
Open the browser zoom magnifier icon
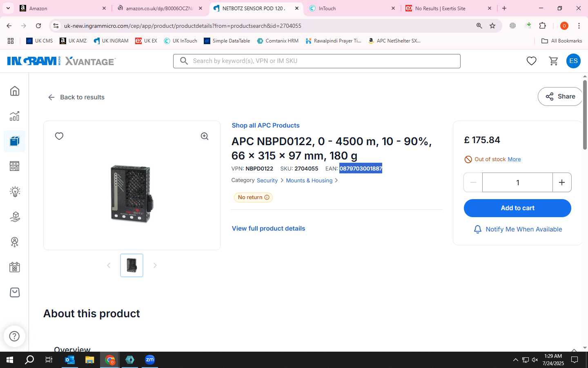[x=479, y=26]
